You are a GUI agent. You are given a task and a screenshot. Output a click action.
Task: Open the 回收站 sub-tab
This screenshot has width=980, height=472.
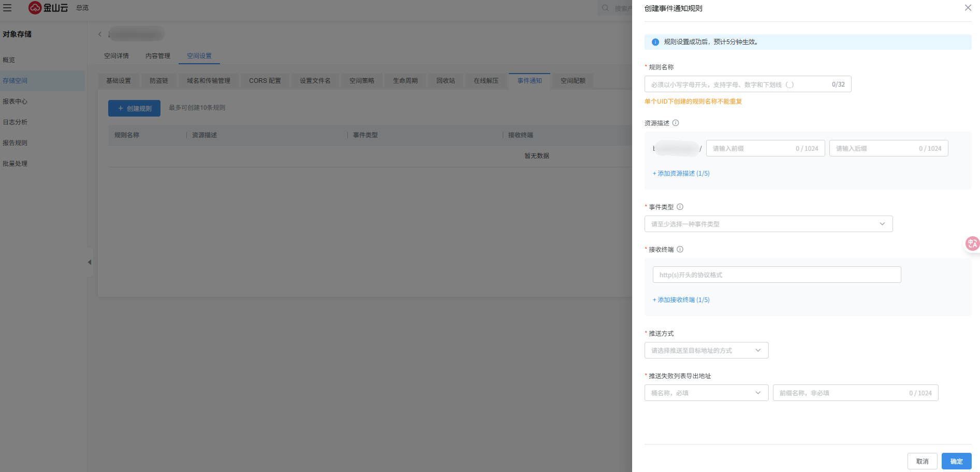pos(446,81)
